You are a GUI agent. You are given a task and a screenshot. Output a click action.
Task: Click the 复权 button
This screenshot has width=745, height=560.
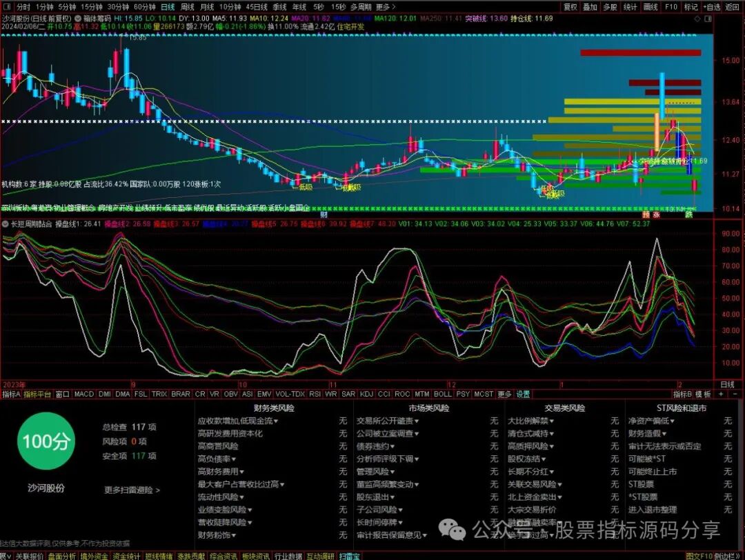570,7
